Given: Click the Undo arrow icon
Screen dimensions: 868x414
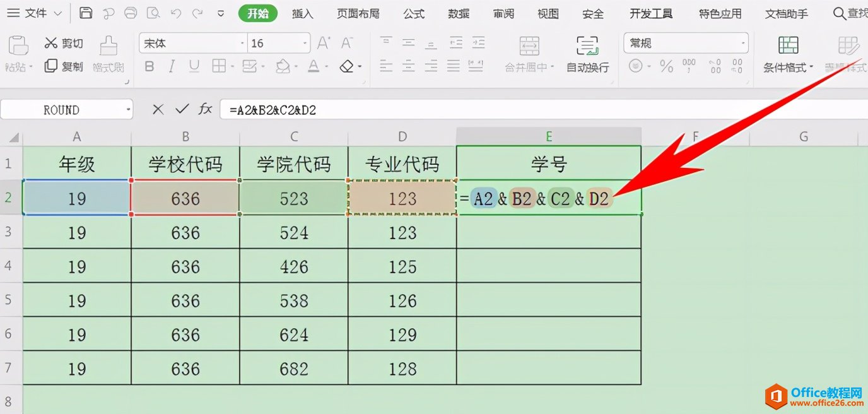Looking at the screenshot, I should click(x=176, y=13).
